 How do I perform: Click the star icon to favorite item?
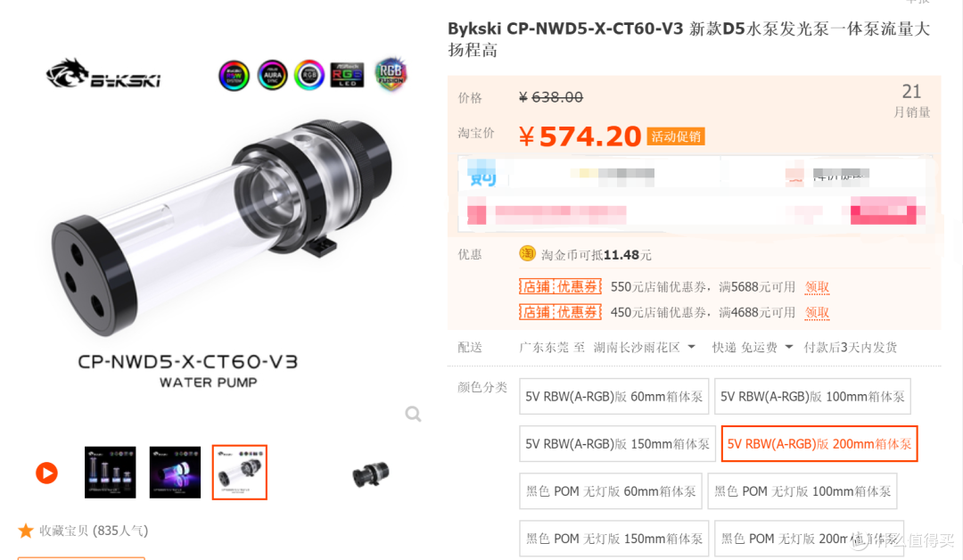[26, 531]
